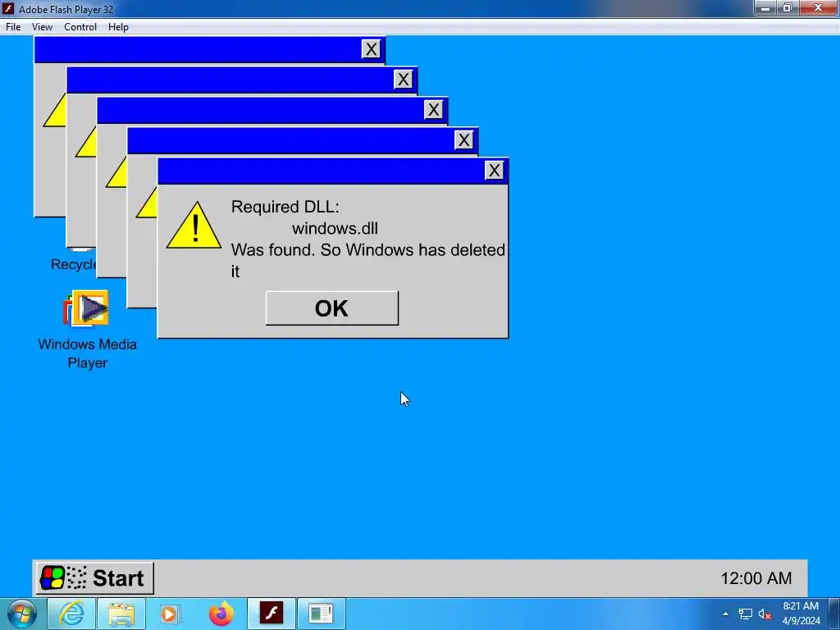840x630 pixels.
Task: Open the View menu
Action: pos(42,27)
